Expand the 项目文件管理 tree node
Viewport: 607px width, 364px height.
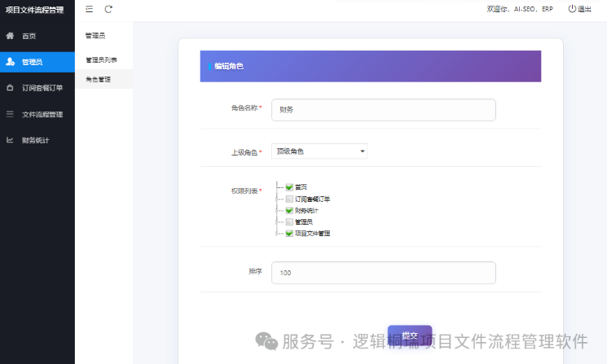click(277, 234)
